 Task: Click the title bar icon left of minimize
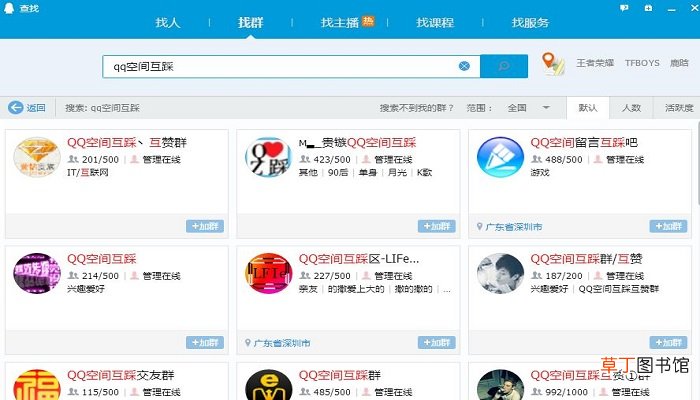(x=648, y=8)
